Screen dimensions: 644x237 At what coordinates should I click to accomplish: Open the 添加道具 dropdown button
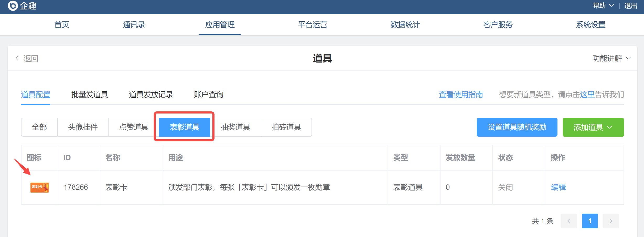593,127
